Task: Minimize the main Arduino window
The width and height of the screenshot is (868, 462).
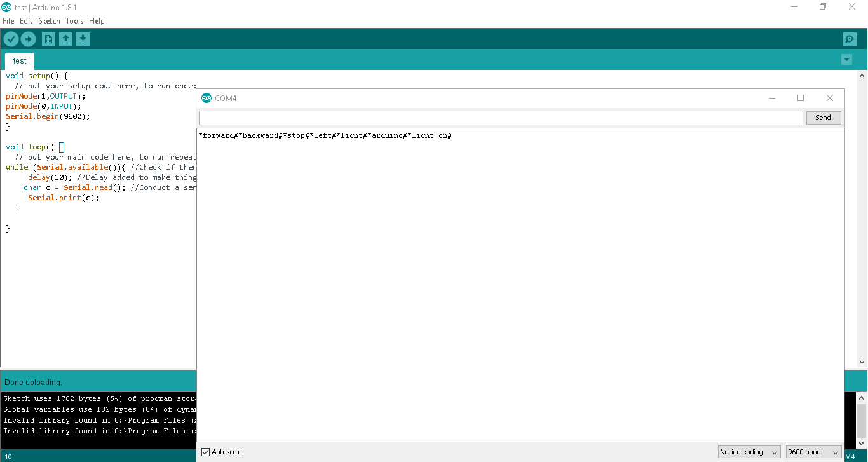Action: tap(794, 7)
